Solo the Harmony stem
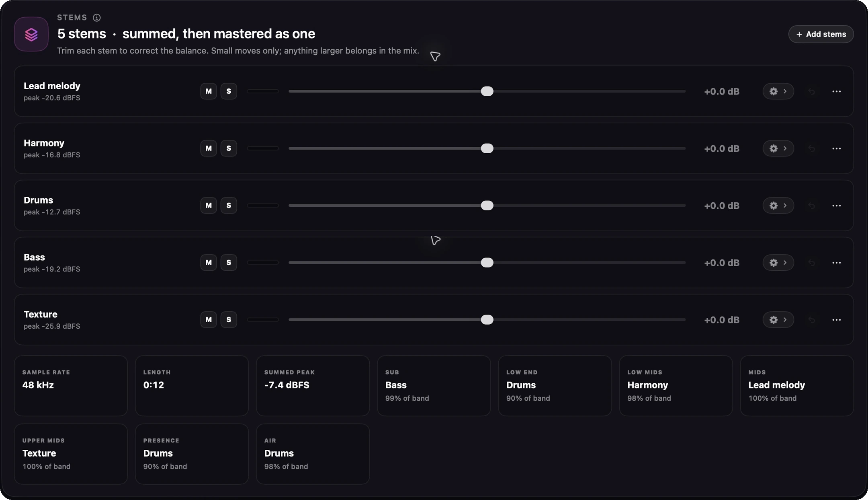The image size is (868, 500). click(x=229, y=148)
